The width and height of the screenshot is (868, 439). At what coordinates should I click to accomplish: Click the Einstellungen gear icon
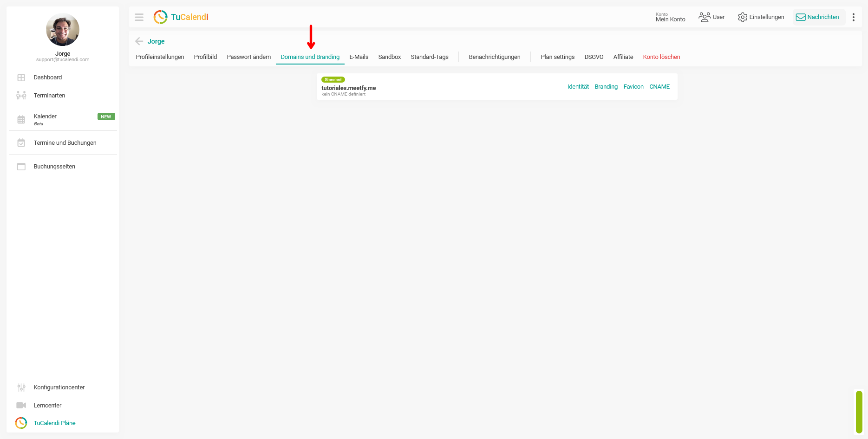pos(743,17)
